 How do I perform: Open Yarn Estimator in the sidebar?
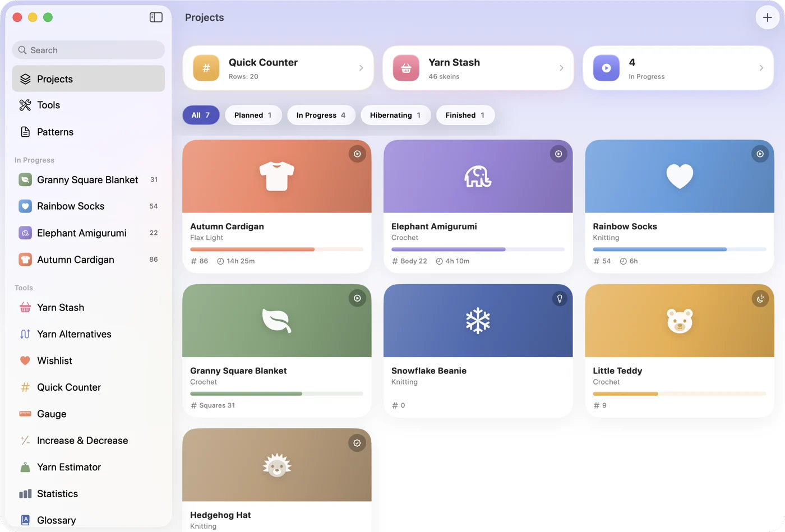click(89, 467)
